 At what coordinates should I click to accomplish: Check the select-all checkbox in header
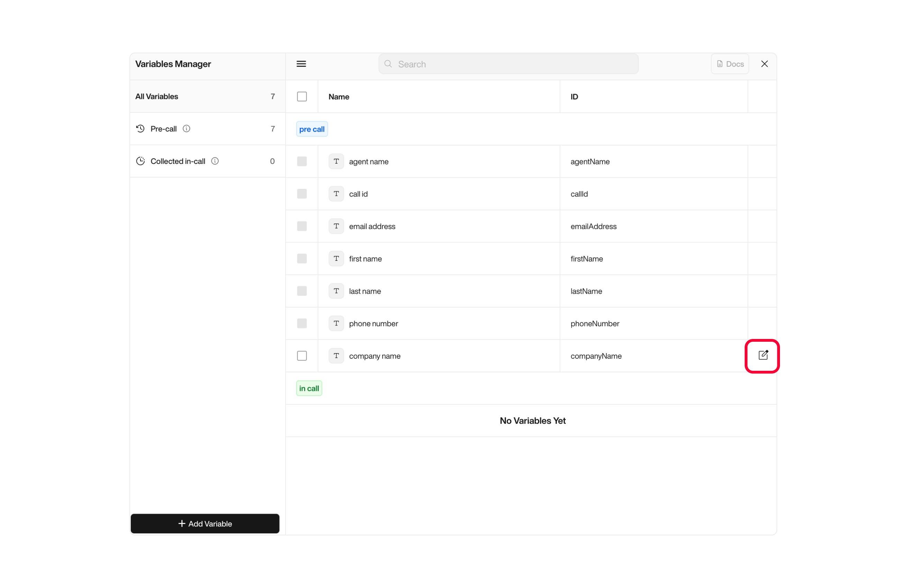(301, 97)
